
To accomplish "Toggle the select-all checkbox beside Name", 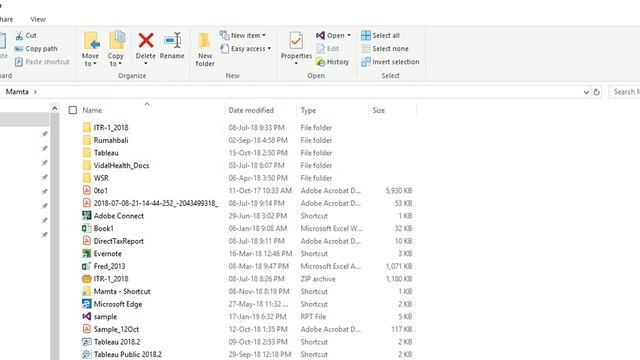I will [x=73, y=110].
